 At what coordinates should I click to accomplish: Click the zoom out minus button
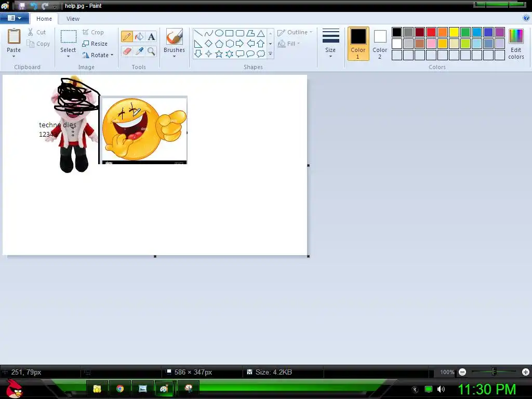click(462, 372)
